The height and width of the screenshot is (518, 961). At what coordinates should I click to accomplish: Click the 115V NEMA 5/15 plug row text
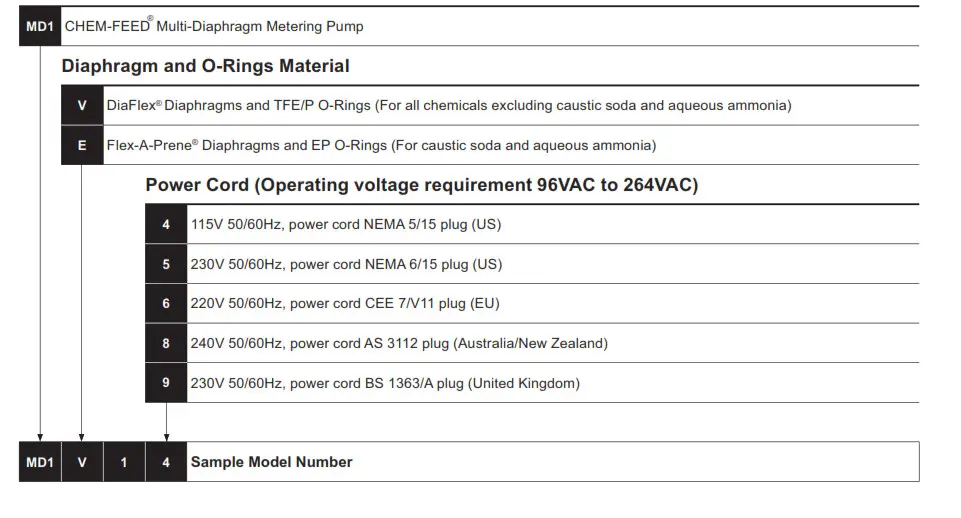346,224
